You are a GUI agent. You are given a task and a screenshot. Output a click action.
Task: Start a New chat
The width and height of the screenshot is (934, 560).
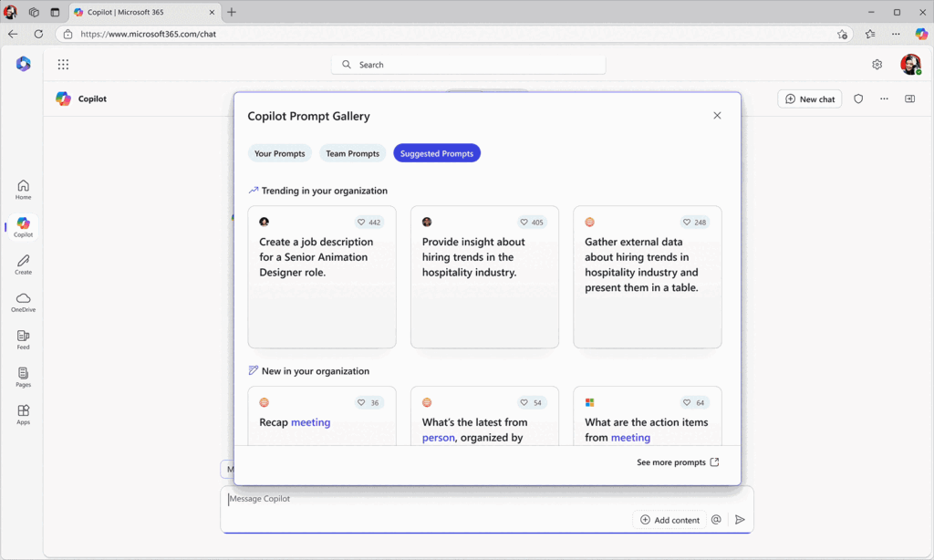(x=809, y=99)
